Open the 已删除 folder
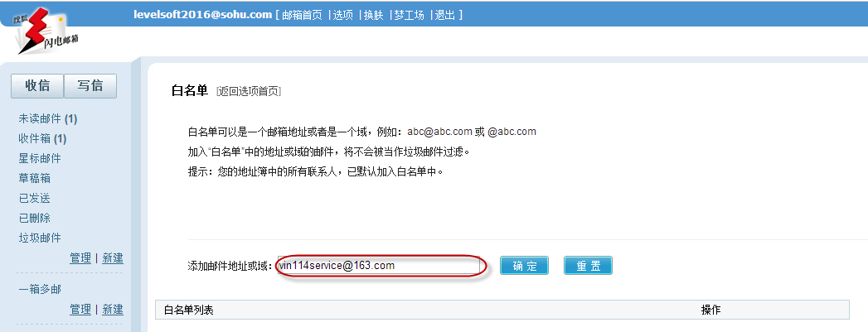Screen dimensions: 868x332 [x=35, y=219]
